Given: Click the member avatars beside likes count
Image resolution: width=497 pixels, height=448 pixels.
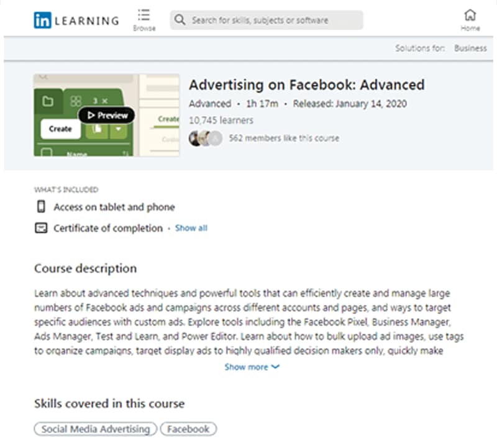Looking at the screenshot, I should coord(205,138).
